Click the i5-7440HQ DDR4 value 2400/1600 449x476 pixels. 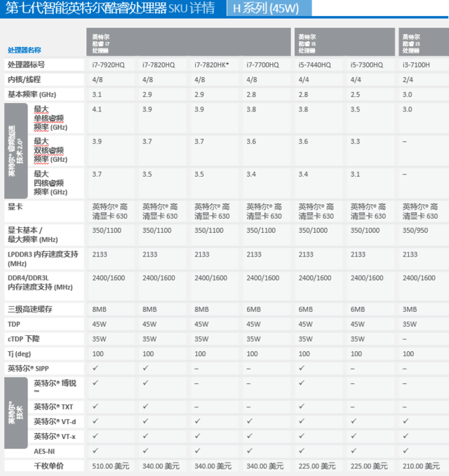coord(315,278)
